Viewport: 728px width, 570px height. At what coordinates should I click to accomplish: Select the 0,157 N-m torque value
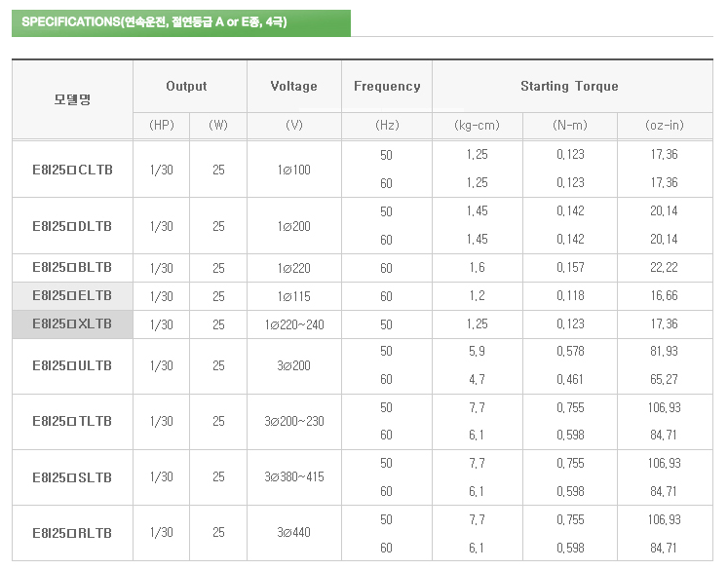pos(569,268)
